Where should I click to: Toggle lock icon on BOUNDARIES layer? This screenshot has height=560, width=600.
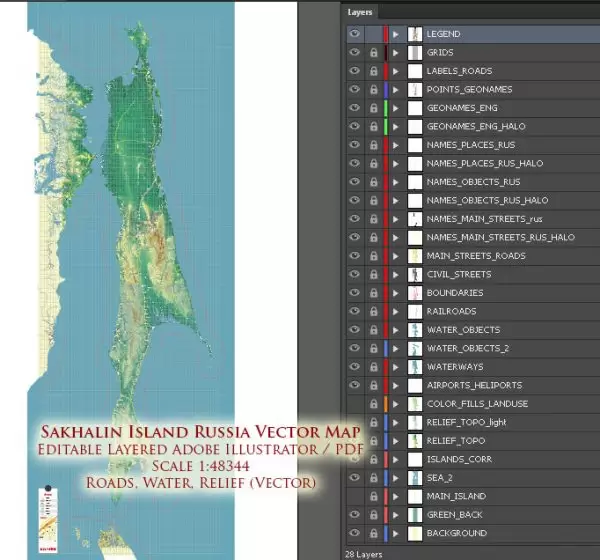[373, 293]
